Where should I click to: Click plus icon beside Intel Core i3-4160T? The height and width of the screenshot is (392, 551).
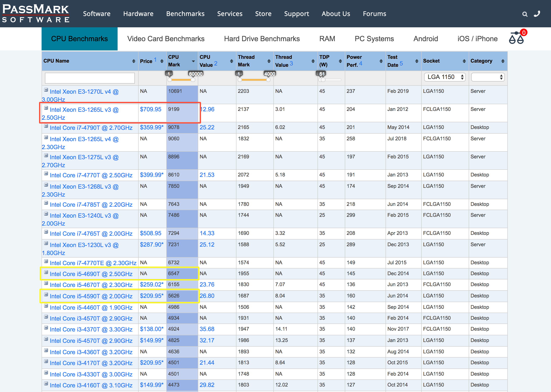[46, 384]
